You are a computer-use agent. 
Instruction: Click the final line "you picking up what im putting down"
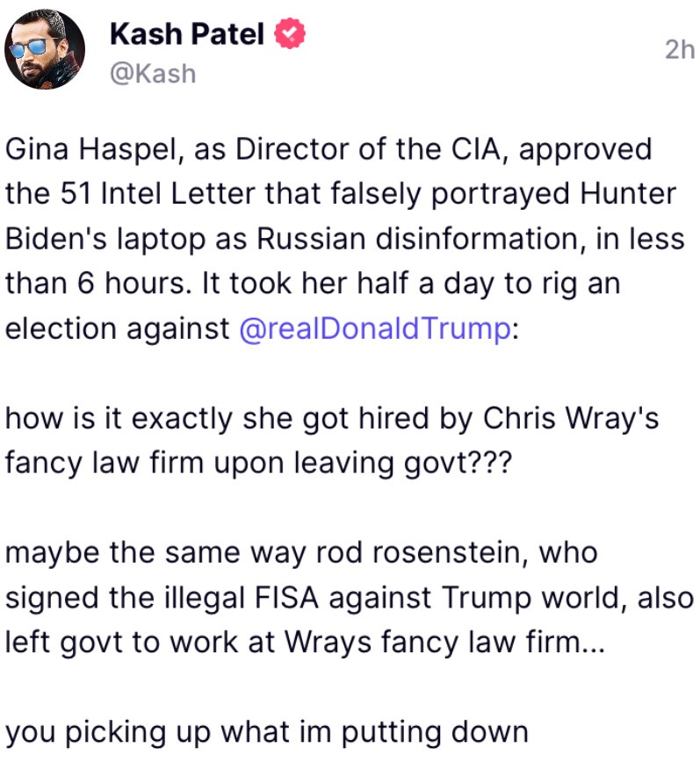click(267, 733)
